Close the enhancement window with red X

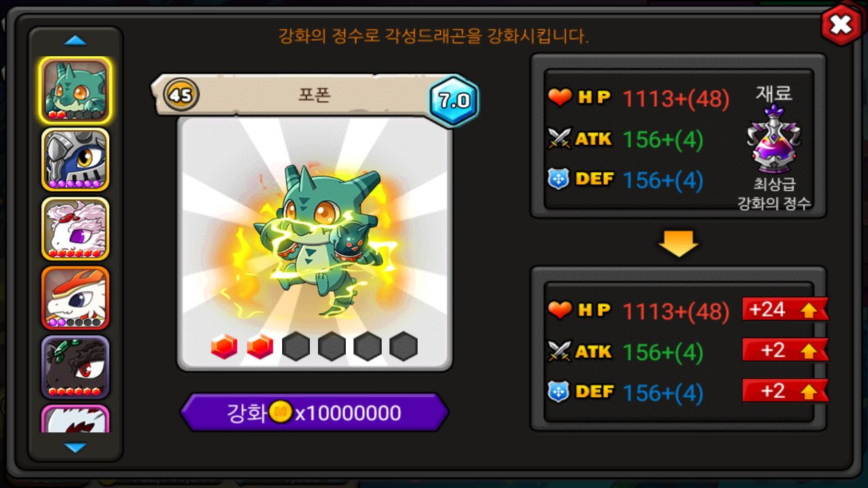(x=841, y=26)
